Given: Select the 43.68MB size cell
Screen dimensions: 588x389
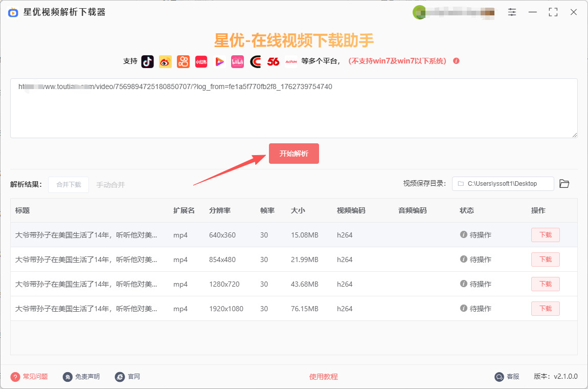Looking at the screenshot, I should [305, 284].
